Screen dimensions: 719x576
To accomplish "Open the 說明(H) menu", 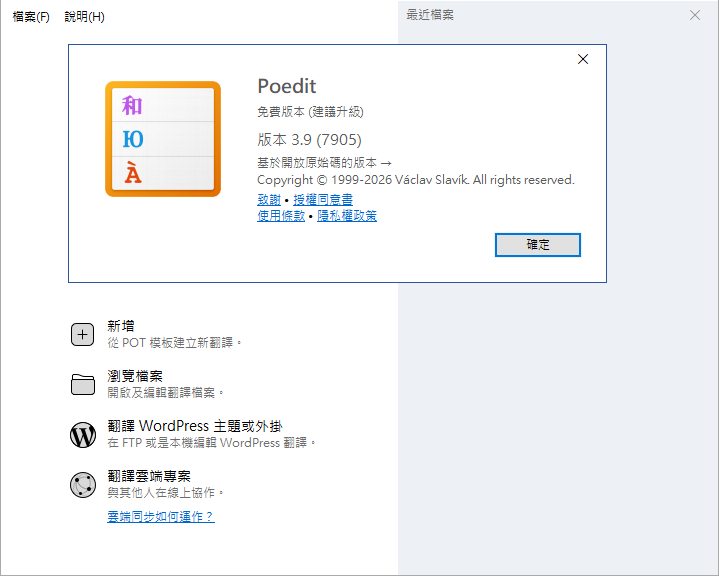I will point(84,17).
